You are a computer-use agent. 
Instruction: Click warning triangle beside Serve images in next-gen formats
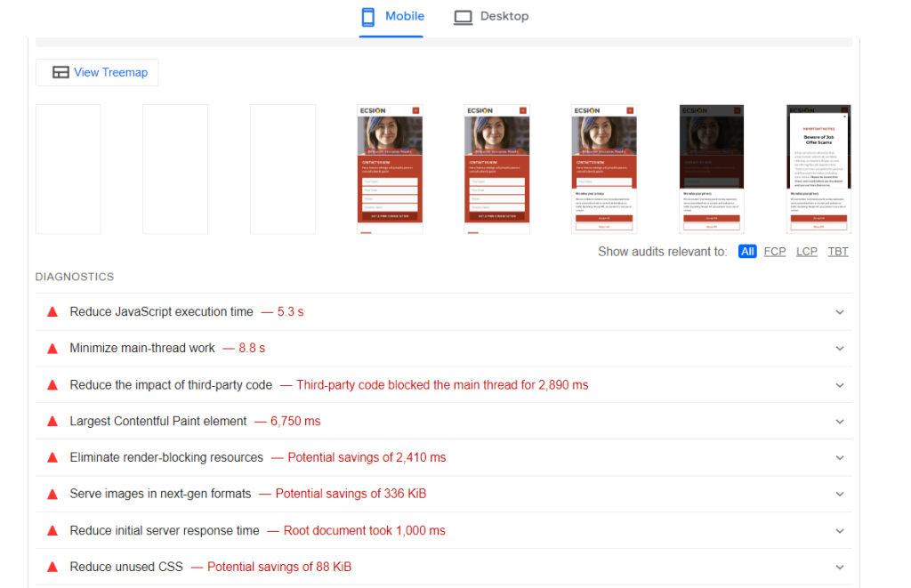[x=52, y=494]
